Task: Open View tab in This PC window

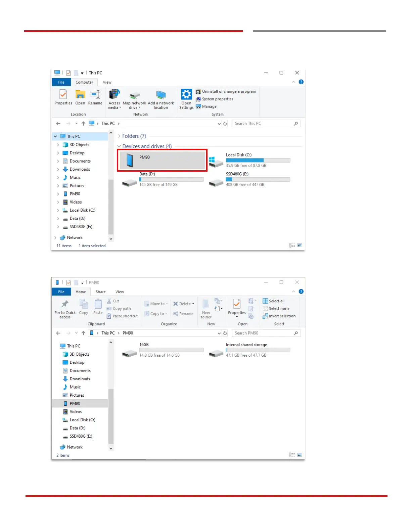Action: point(107,82)
